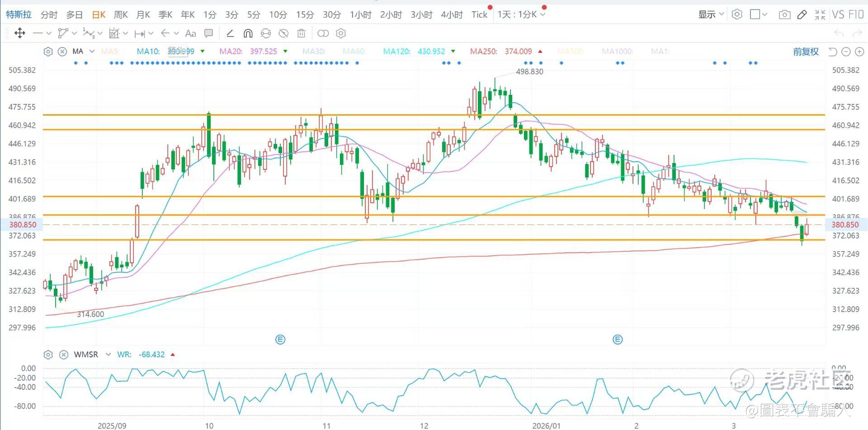868x430 pixels.
Task: Toggle the MA60 line visibility
Action: tap(354, 51)
